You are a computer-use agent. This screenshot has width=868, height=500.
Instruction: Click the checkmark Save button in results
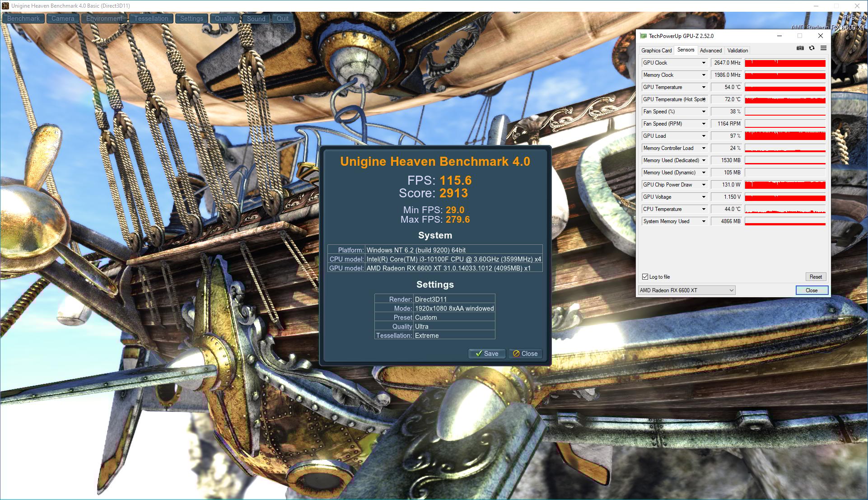[x=486, y=354]
